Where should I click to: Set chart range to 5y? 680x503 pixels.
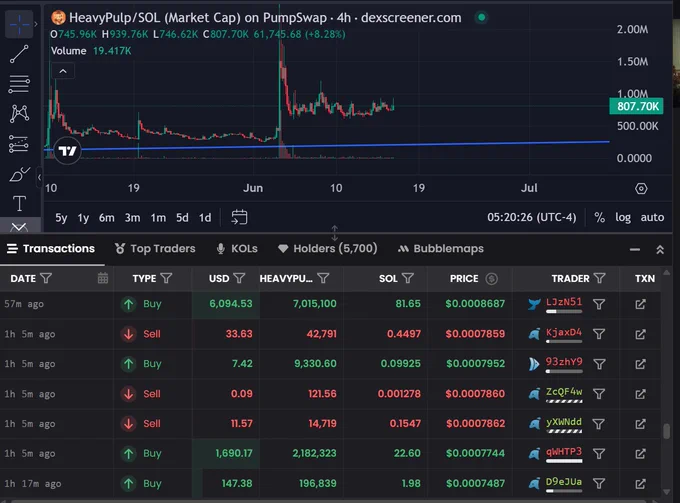tap(61, 217)
